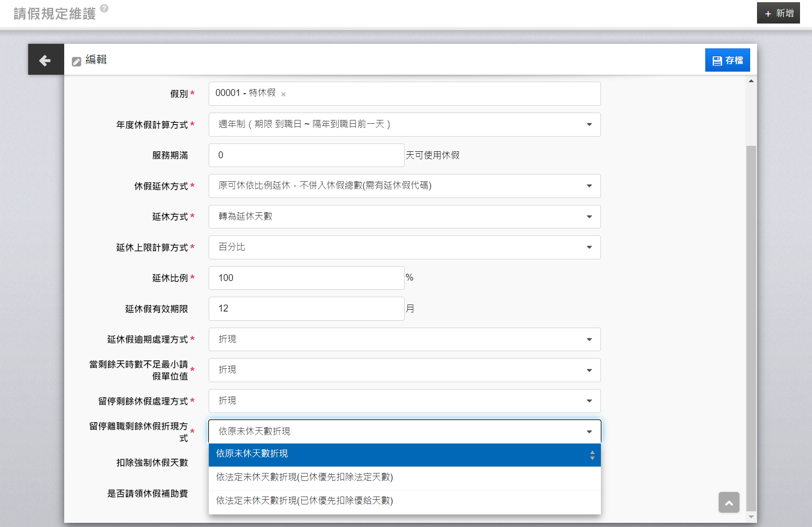The width and height of the screenshot is (812, 527).
Task: Open the 留停剩餘休假處理方式 dropdown
Action: click(x=404, y=401)
